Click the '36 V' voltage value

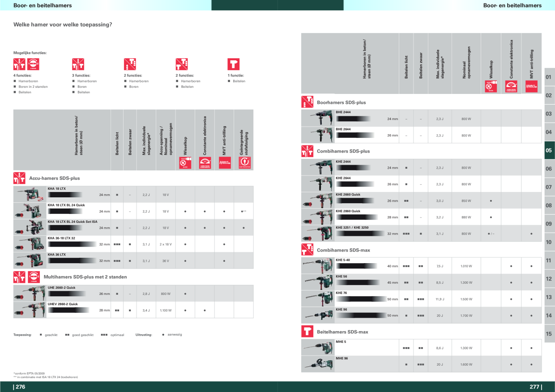point(166,261)
